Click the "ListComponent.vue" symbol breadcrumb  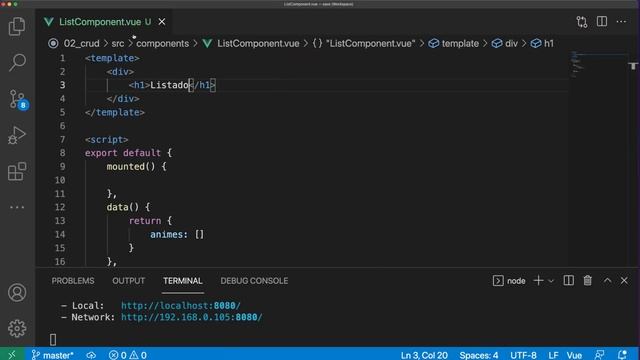coord(370,43)
